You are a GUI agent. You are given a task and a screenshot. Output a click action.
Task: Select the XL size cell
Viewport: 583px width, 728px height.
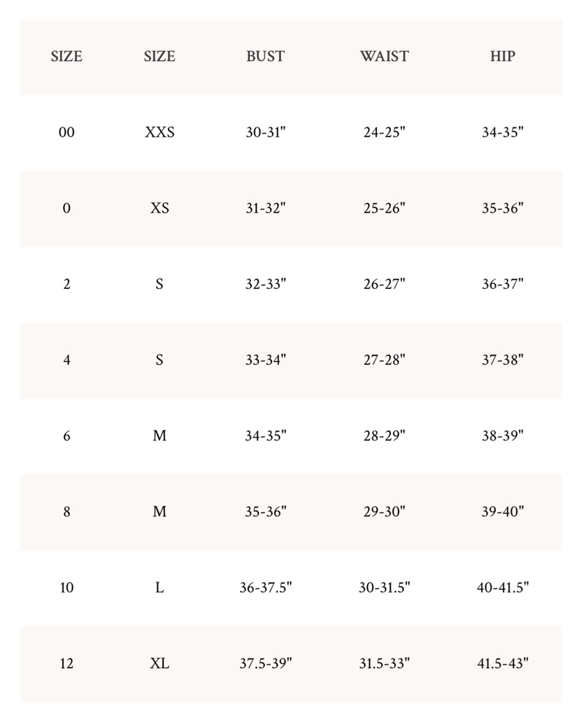tap(159, 663)
